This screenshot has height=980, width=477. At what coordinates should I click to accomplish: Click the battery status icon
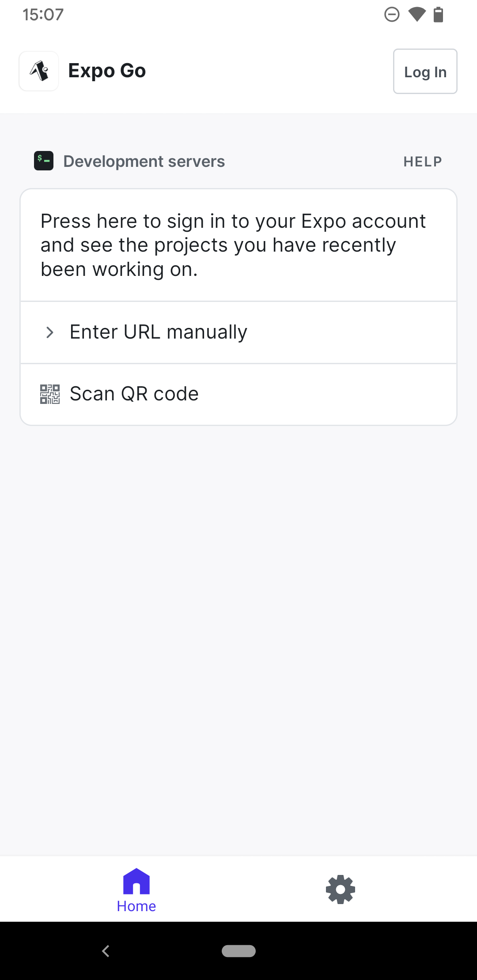[x=438, y=15]
